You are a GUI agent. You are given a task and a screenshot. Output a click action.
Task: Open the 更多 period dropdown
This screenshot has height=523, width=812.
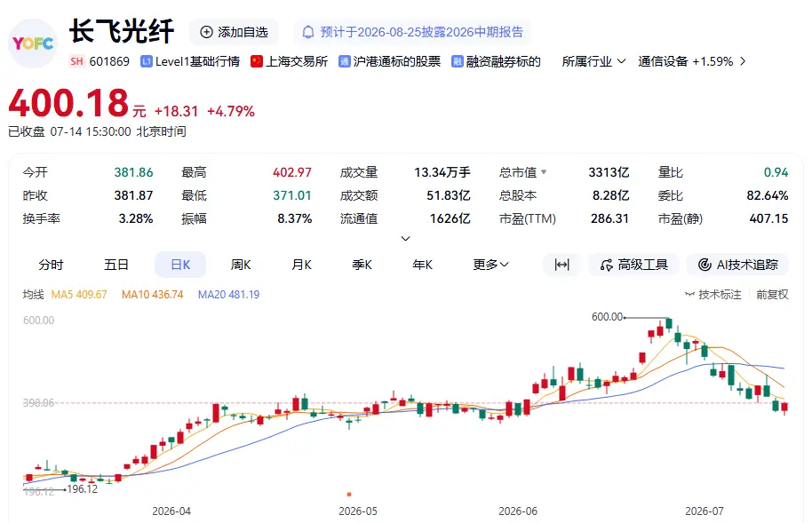[490, 265]
